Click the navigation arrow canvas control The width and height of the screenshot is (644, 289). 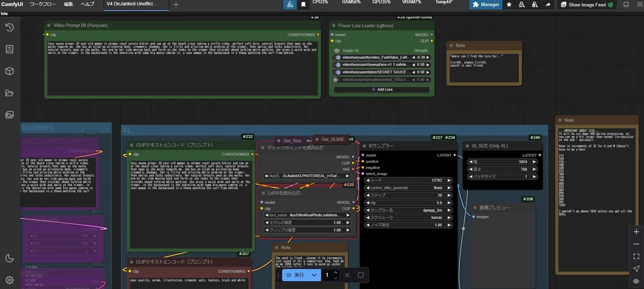(x=636, y=269)
